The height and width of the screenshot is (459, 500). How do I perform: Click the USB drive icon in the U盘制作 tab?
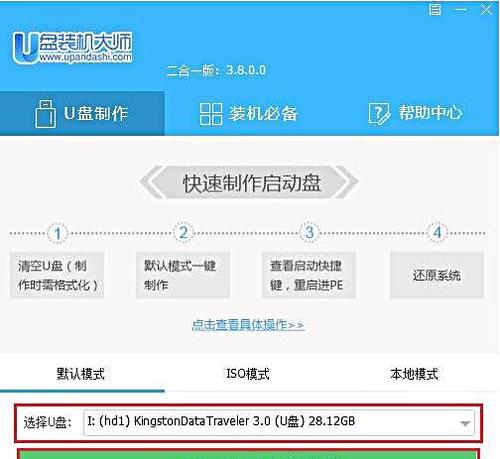point(45,114)
